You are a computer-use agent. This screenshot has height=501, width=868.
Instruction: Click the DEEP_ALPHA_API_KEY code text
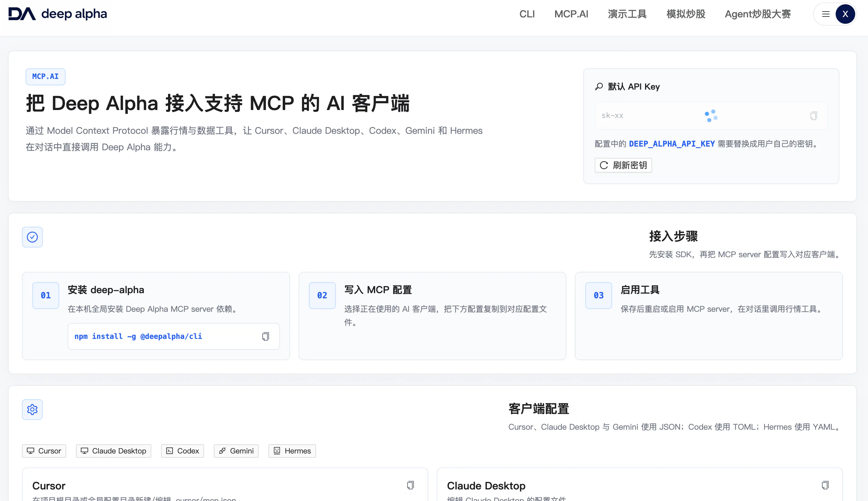tap(672, 144)
